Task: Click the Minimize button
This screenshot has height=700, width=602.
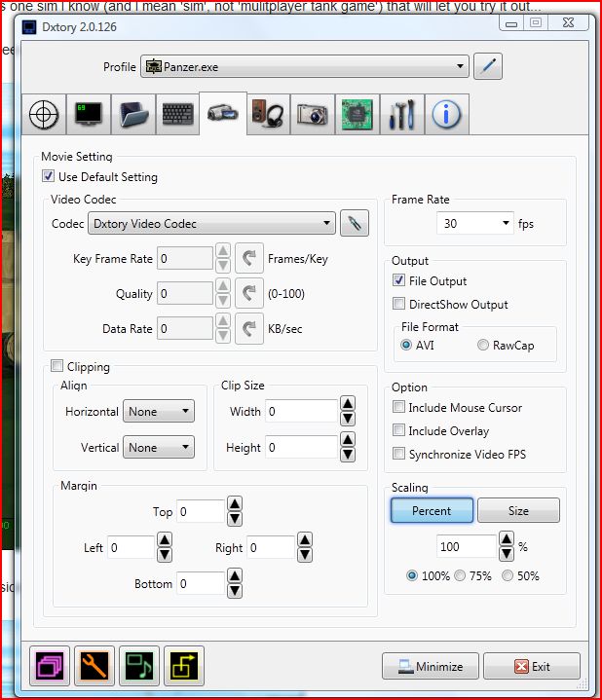Action: tap(431, 667)
